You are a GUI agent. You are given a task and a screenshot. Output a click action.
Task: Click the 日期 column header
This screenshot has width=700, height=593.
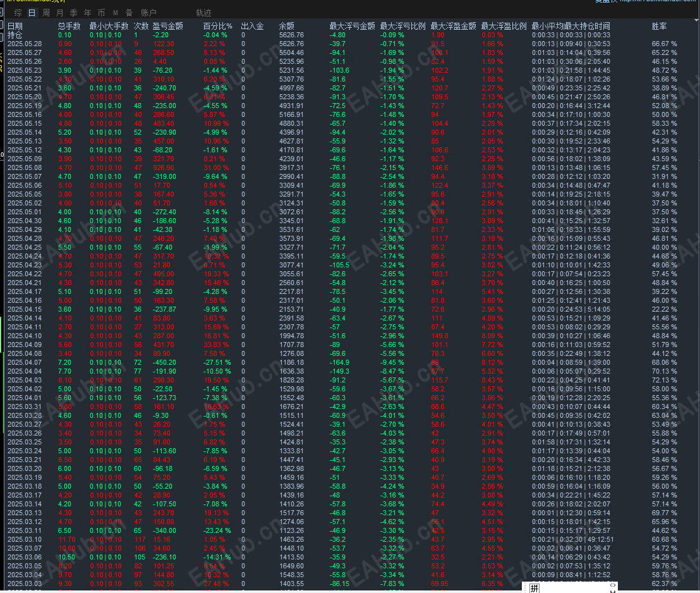pos(15,26)
